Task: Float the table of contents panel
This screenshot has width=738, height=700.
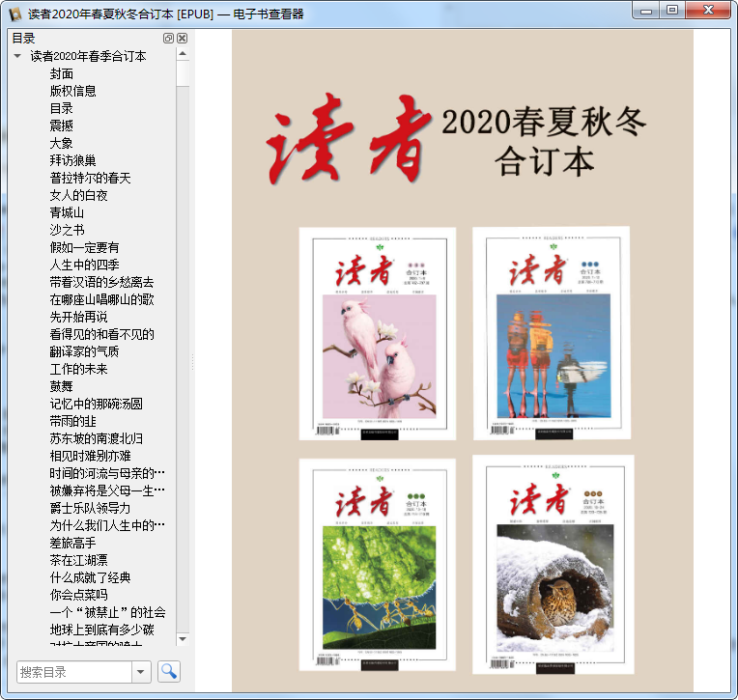Action: tap(168, 38)
